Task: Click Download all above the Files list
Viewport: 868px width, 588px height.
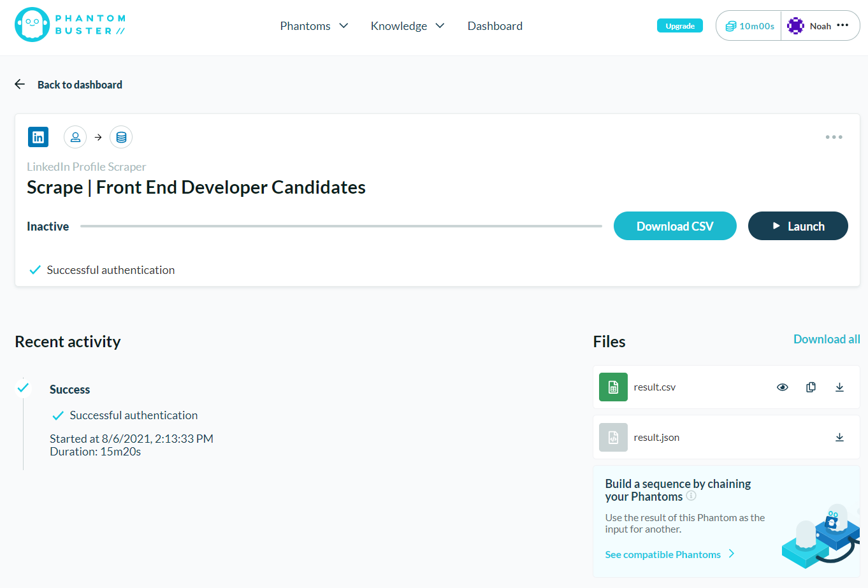Action: click(827, 339)
